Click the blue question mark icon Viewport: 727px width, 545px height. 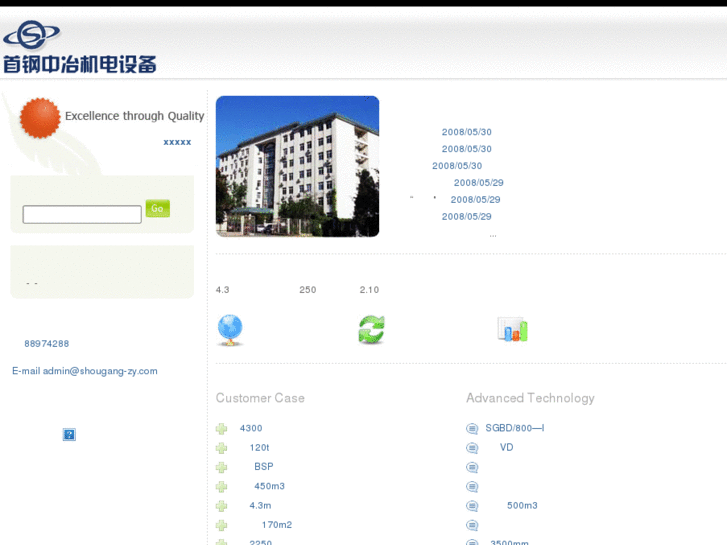click(69, 435)
